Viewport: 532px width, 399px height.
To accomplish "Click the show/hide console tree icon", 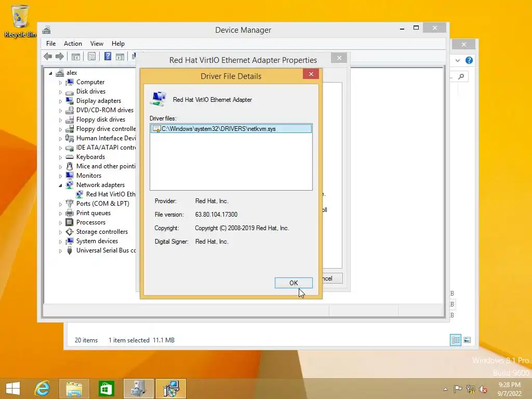I will click(76, 56).
